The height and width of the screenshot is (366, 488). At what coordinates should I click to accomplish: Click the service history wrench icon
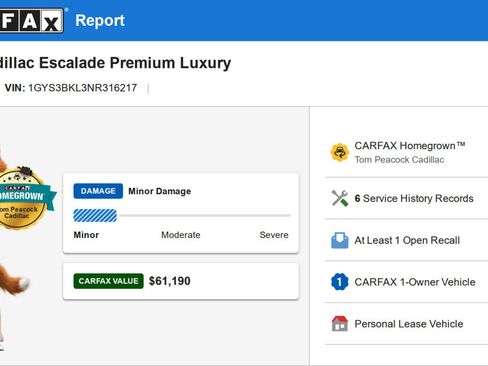click(340, 198)
